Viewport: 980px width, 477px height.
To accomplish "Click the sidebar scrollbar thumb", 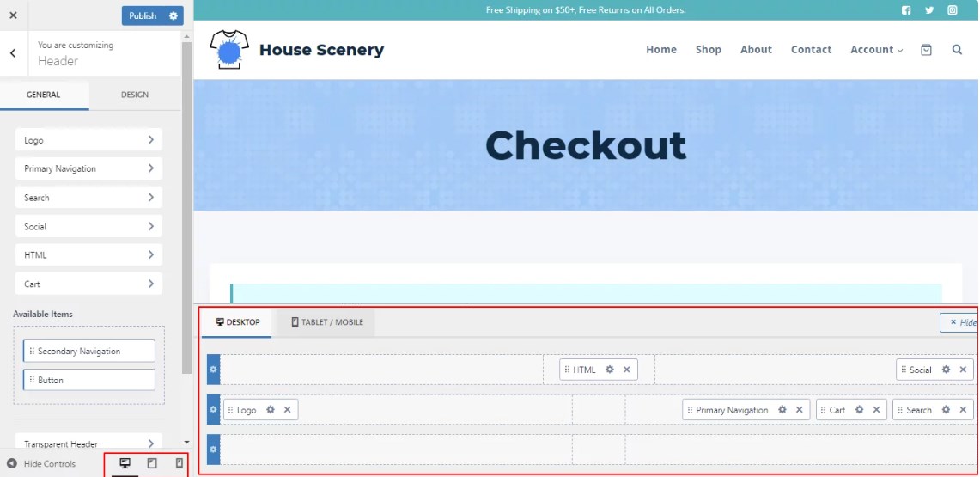I will [186, 208].
